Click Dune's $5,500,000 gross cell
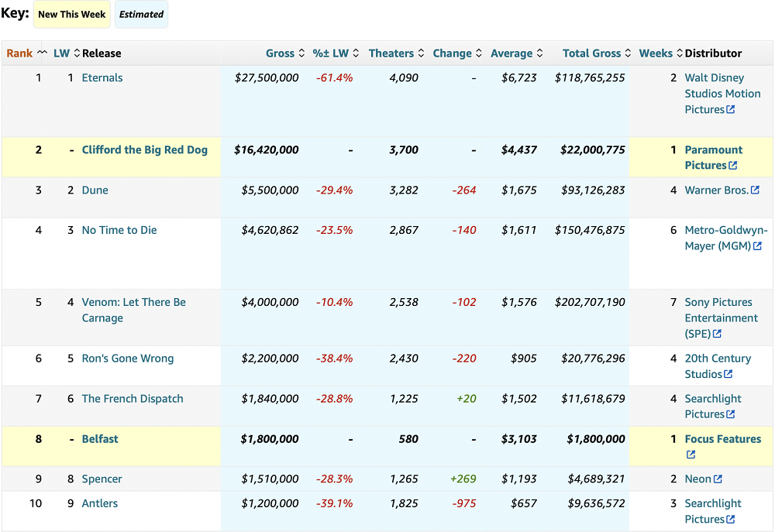The width and height of the screenshot is (775, 532). pyautogui.click(x=269, y=190)
